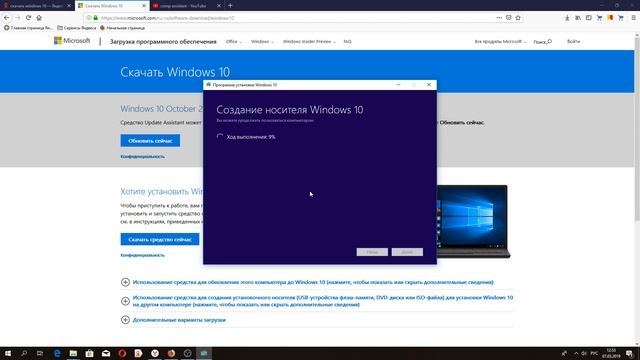Save page to Pocket icon
Image resolution: width=640 pixels, height=360 pixels.
tap(509, 18)
